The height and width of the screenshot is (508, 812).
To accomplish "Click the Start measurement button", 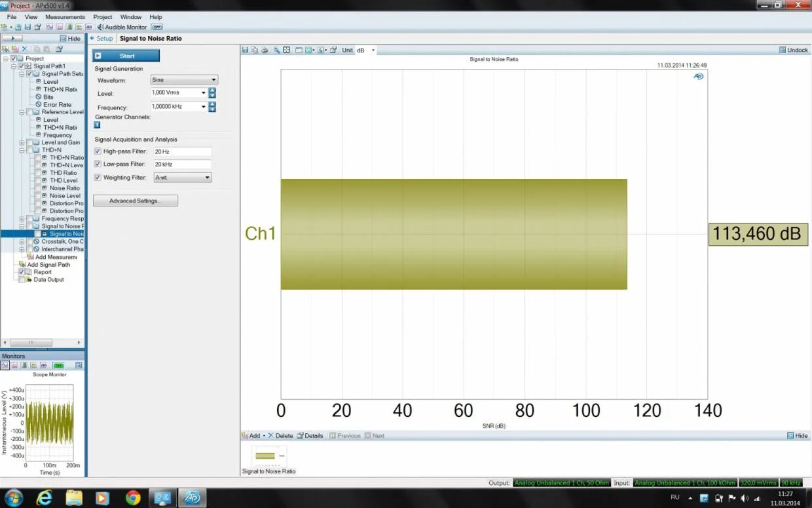I will pyautogui.click(x=126, y=56).
